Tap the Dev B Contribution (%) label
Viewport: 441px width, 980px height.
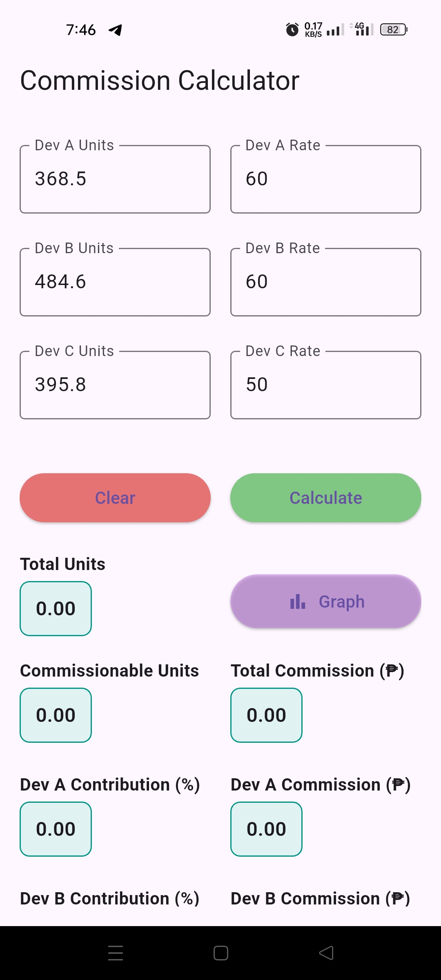click(110, 899)
